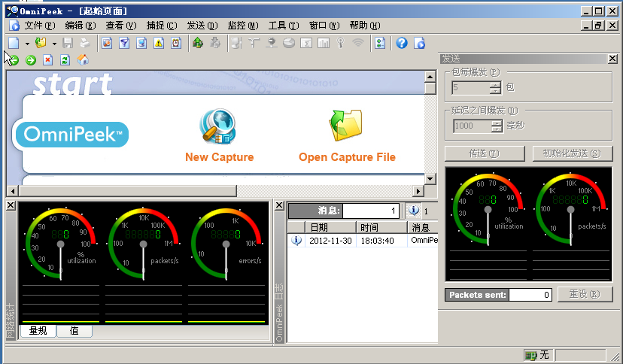Click the page with play arrow icon
The height and width of the screenshot is (364, 623).
coord(419,43)
